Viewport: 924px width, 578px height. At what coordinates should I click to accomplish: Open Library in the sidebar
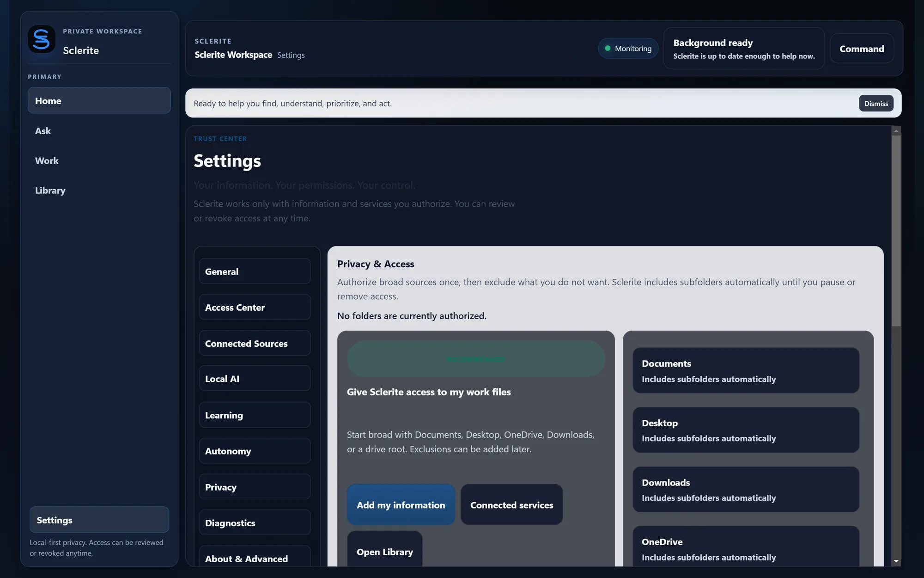99,191
